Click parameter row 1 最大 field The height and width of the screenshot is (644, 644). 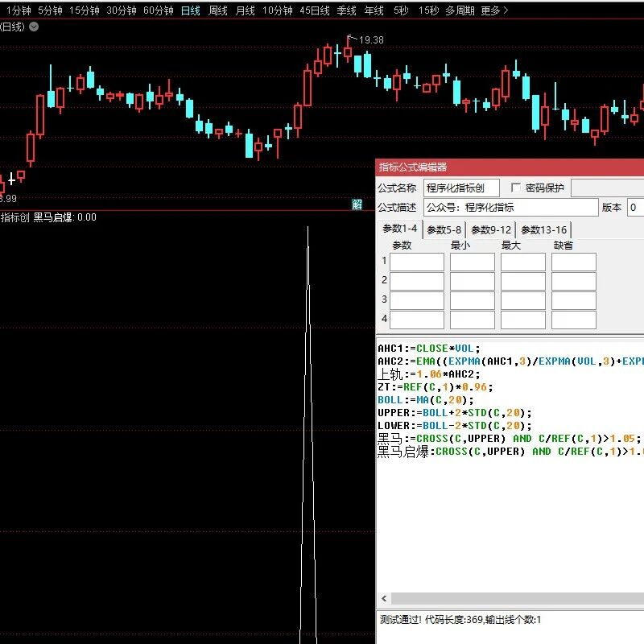tap(522, 262)
